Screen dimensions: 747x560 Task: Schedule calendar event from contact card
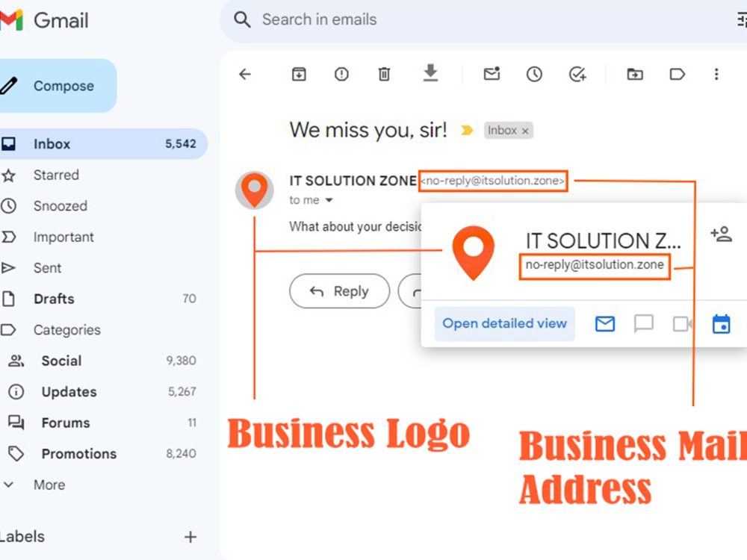click(722, 324)
